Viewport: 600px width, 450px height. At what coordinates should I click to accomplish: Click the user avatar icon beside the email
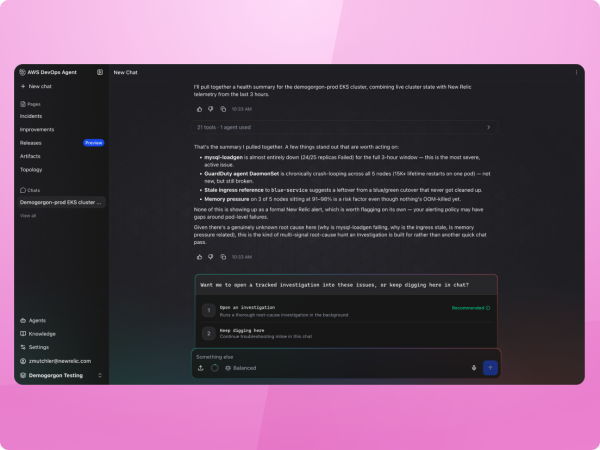[23, 361]
